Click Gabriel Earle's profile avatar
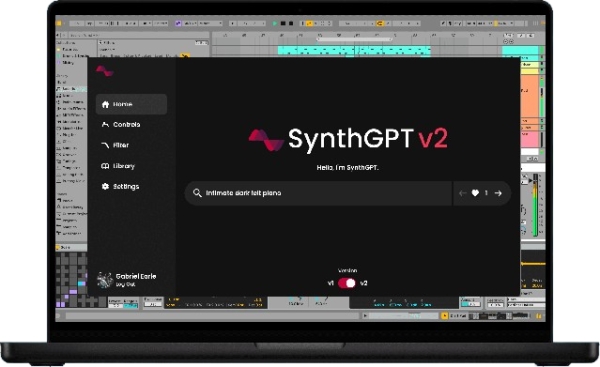 [x=104, y=280]
